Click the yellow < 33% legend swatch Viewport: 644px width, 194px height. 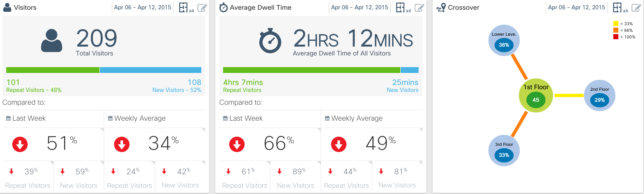click(x=616, y=24)
